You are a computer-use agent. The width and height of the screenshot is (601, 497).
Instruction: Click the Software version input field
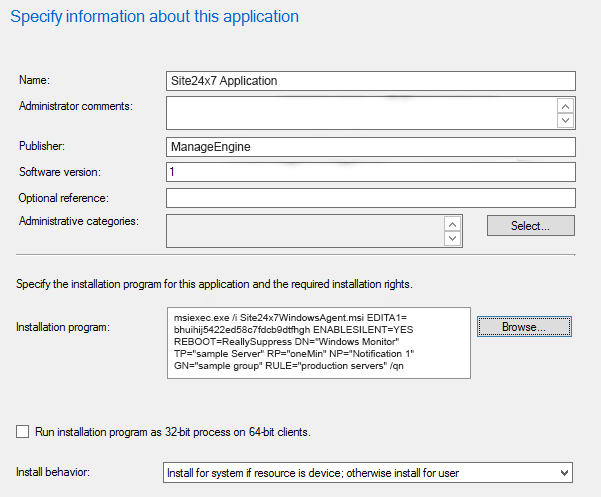[370, 172]
